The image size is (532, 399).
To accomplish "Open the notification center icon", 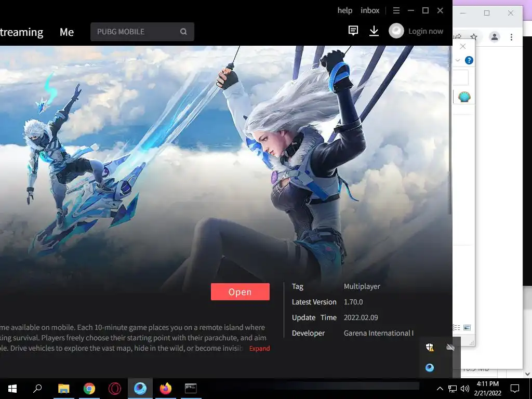I will [x=515, y=389].
